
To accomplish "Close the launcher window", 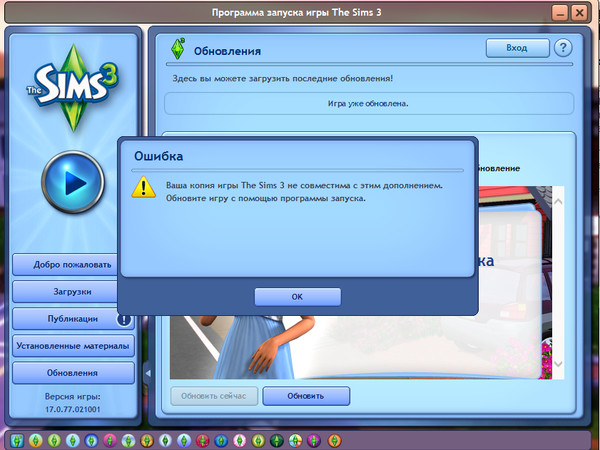I will [x=579, y=13].
